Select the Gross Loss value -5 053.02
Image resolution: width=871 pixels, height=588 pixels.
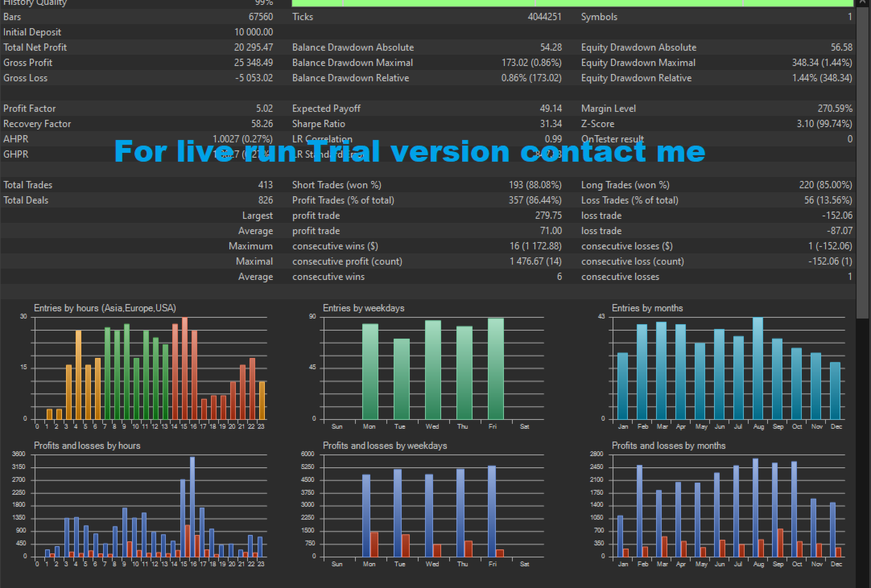[x=254, y=78]
